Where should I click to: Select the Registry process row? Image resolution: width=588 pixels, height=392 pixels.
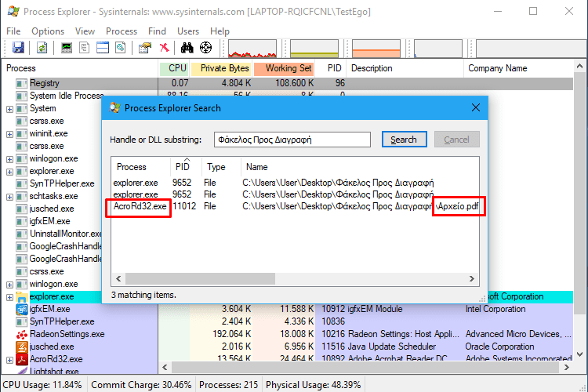tap(287, 83)
